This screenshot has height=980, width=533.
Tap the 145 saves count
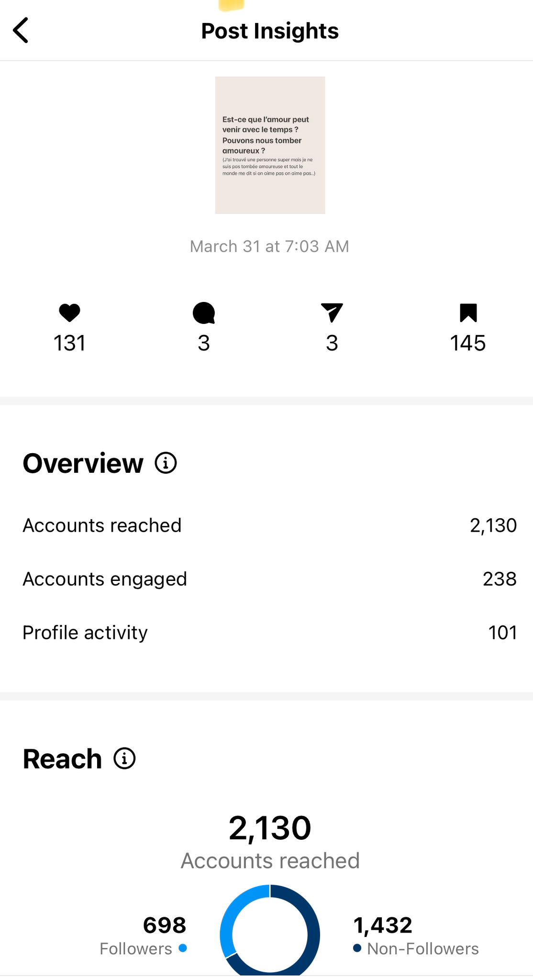point(468,343)
